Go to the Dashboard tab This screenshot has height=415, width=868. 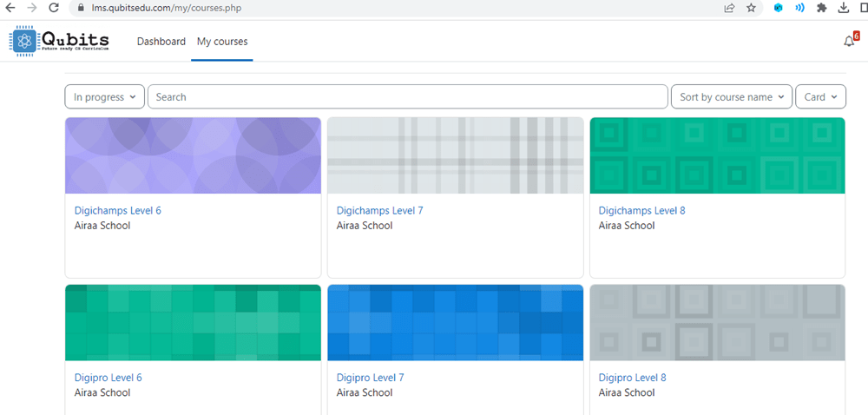click(x=161, y=42)
